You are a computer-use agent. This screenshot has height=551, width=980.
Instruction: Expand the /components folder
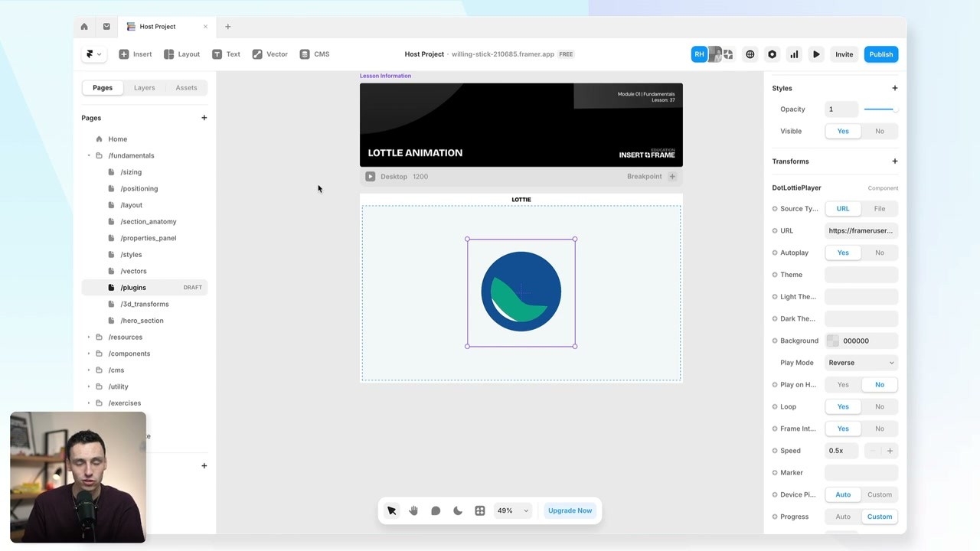(x=89, y=354)
